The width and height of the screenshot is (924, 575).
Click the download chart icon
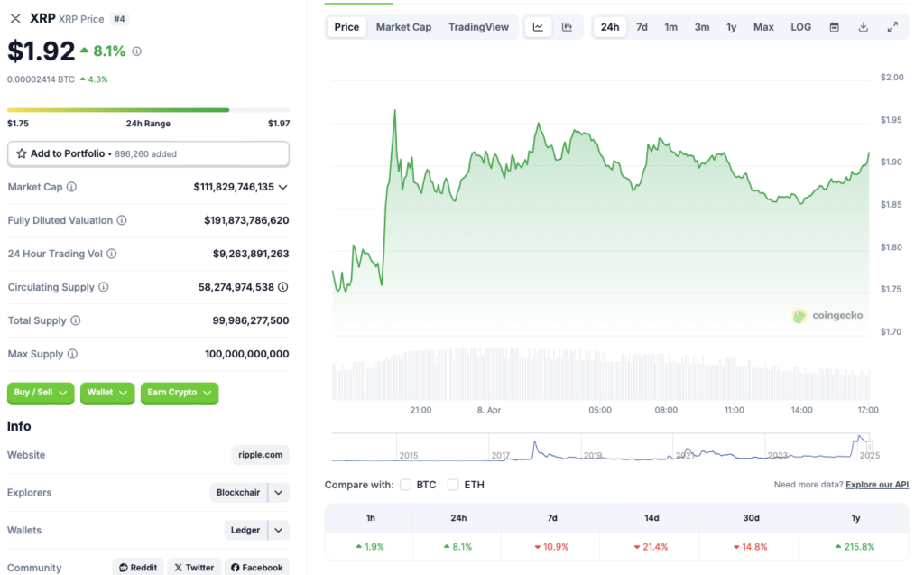(x=863, y=26)
